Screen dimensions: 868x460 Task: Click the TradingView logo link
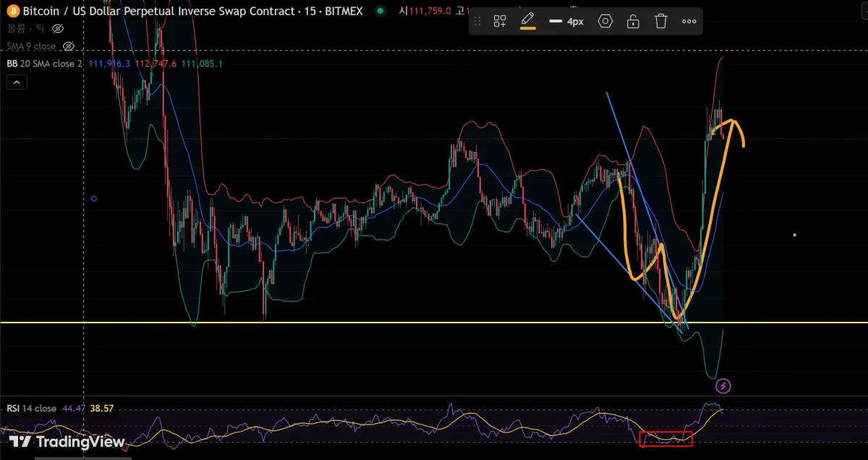[x=67, y=442]
